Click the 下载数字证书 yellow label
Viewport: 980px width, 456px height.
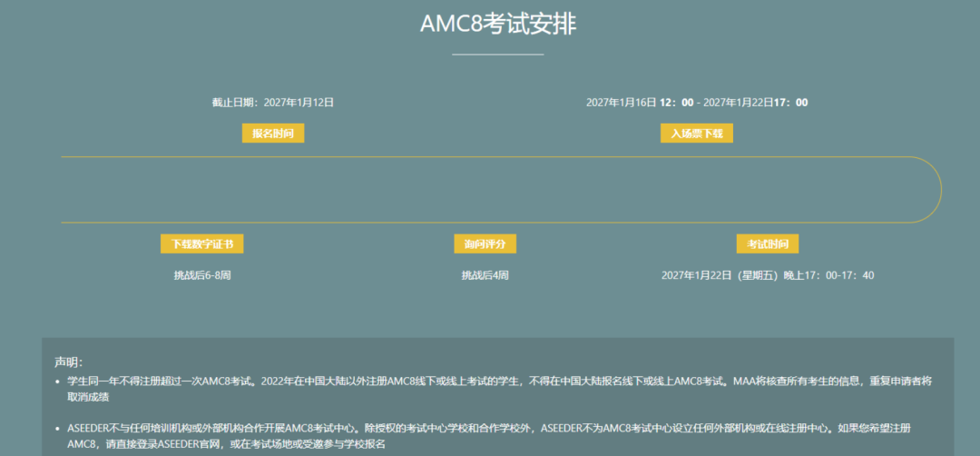coord(201,244)
